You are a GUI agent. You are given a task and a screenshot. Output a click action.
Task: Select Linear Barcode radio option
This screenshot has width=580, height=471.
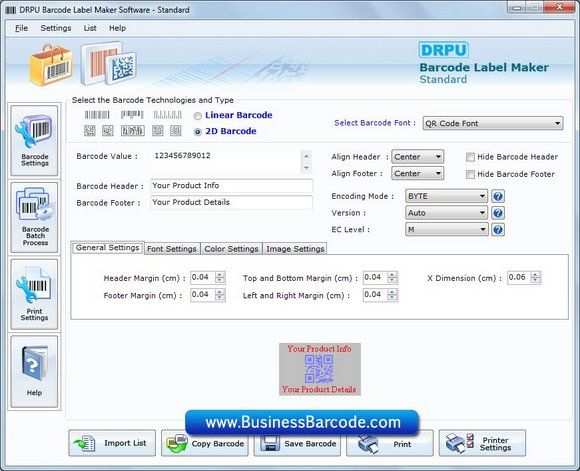pyautogui.click(x=198, y=116)
